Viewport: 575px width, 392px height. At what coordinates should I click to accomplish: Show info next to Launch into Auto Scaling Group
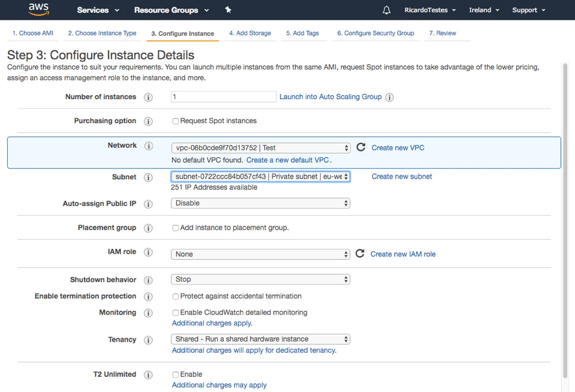(x=390, y=97)
